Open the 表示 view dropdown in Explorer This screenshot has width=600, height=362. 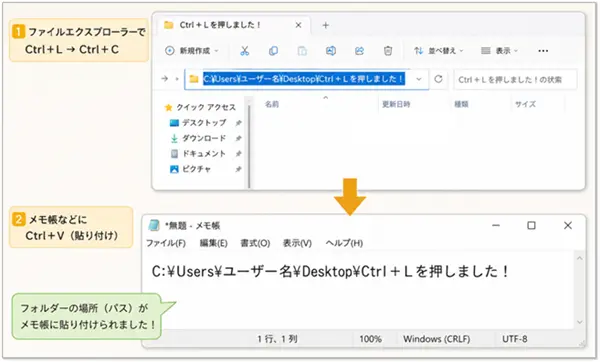pyautogui.click(x=499, y=51)
